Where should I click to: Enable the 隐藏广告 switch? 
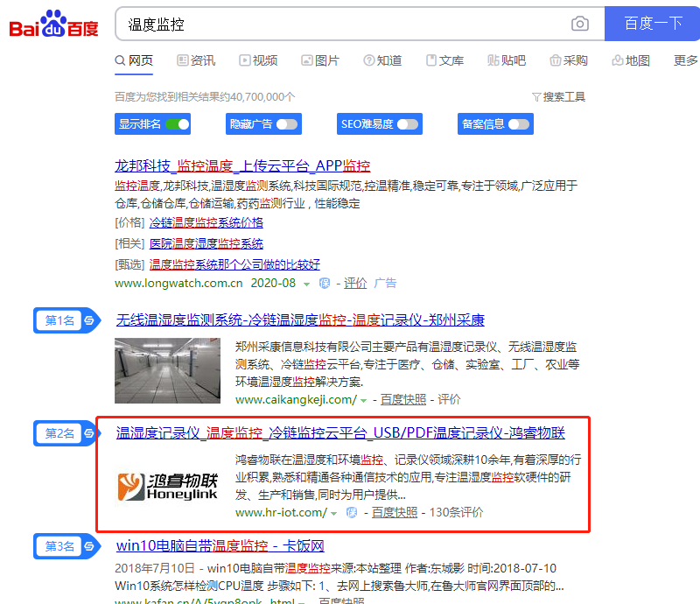[x=287, y=124]
